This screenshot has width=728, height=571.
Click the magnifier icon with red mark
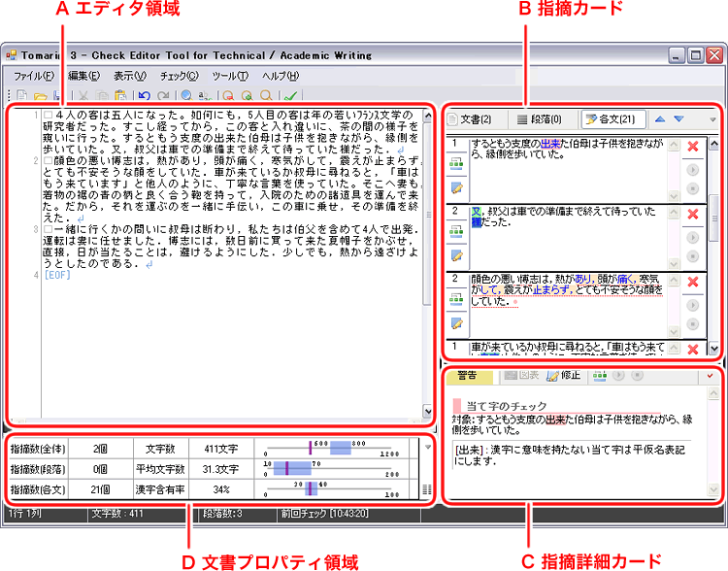(227, 96)
